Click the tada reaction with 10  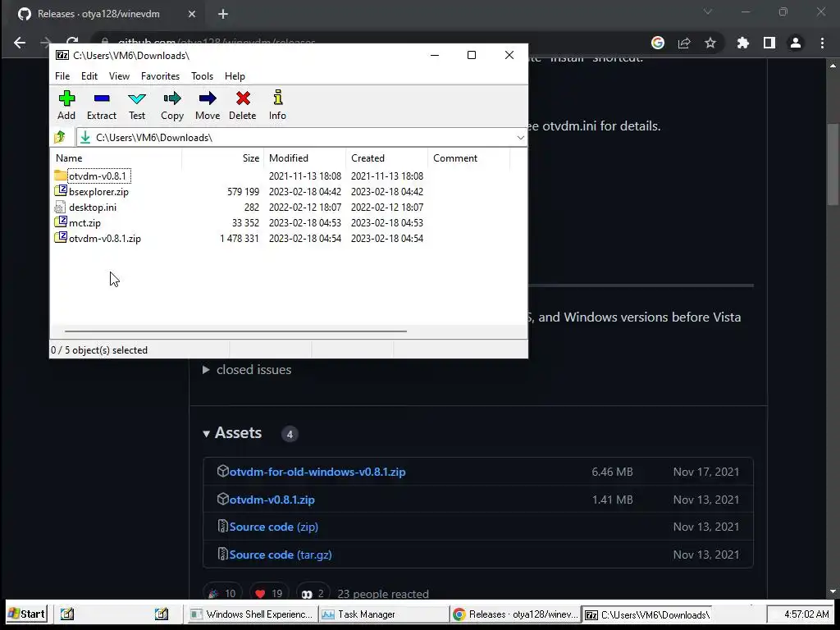(222, 593)
